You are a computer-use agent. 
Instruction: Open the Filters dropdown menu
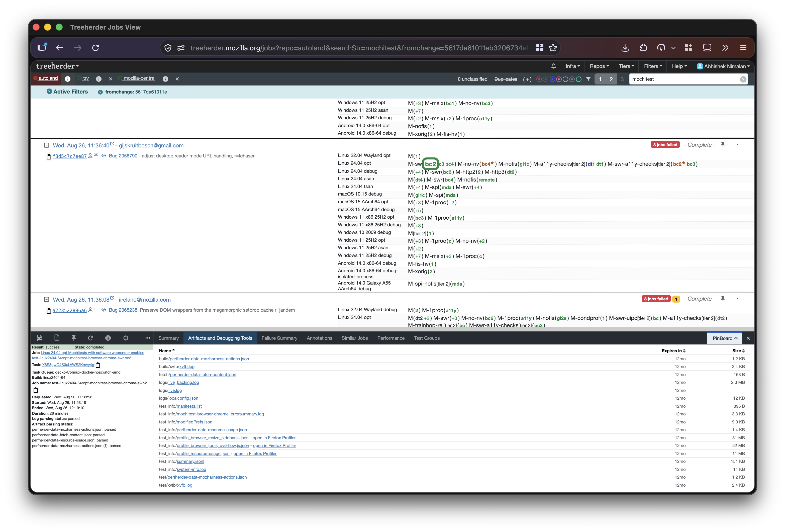[653, 66]
